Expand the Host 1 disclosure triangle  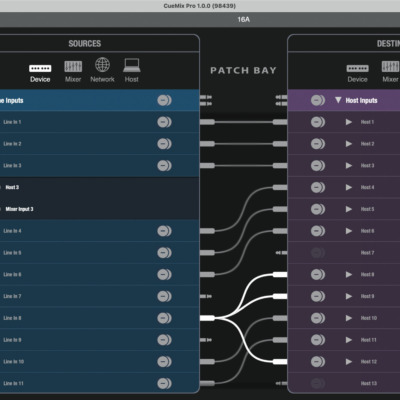[x=349, y=122]
